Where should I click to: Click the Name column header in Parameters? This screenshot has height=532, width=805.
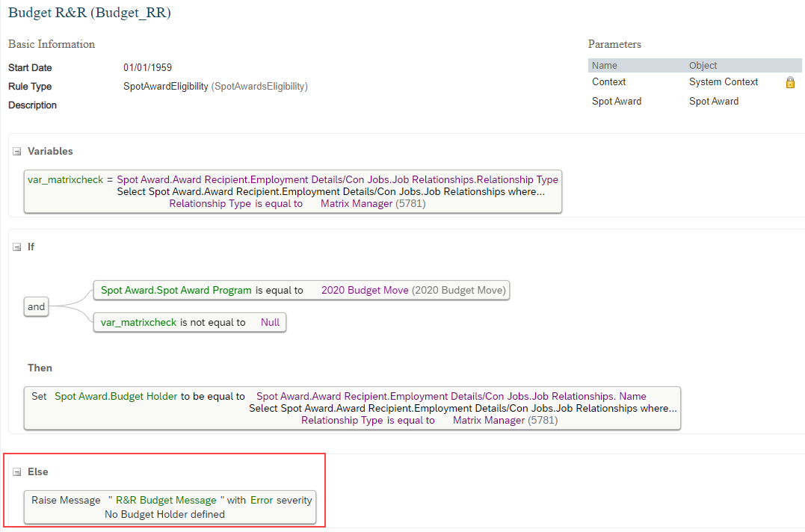605,66
